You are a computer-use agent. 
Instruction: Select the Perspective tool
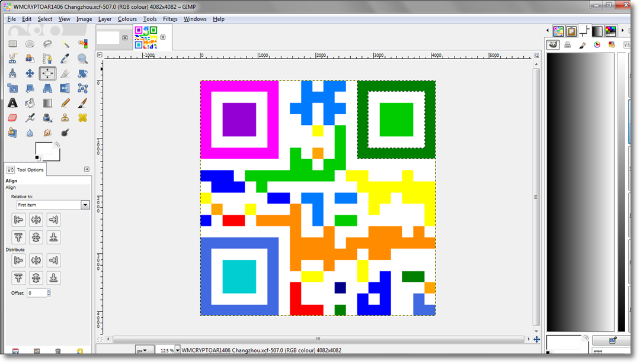[47, 88]
